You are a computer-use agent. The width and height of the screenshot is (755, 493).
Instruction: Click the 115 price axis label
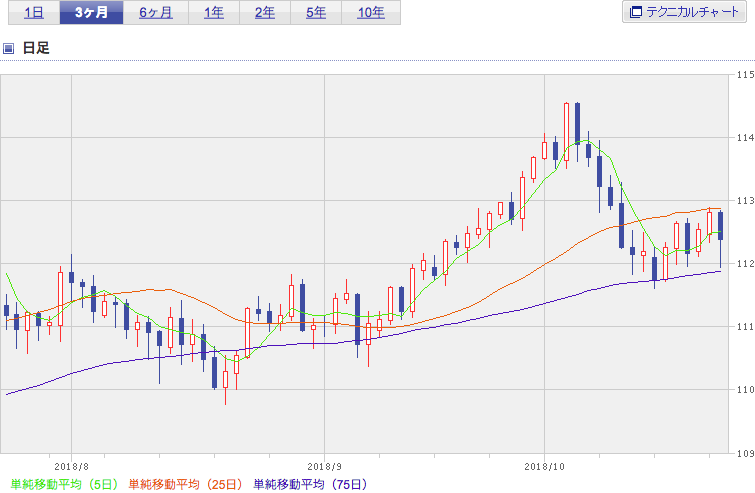[745, 75]
